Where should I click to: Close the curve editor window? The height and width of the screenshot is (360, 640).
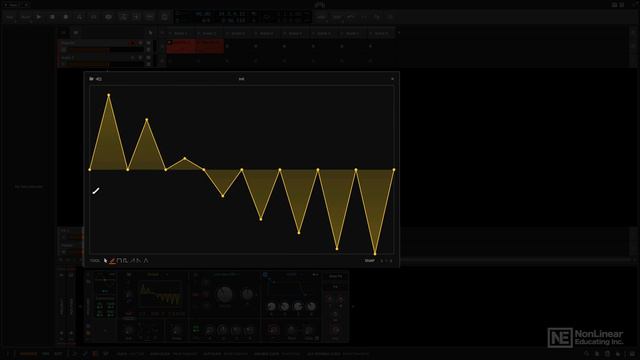point(392,79)
